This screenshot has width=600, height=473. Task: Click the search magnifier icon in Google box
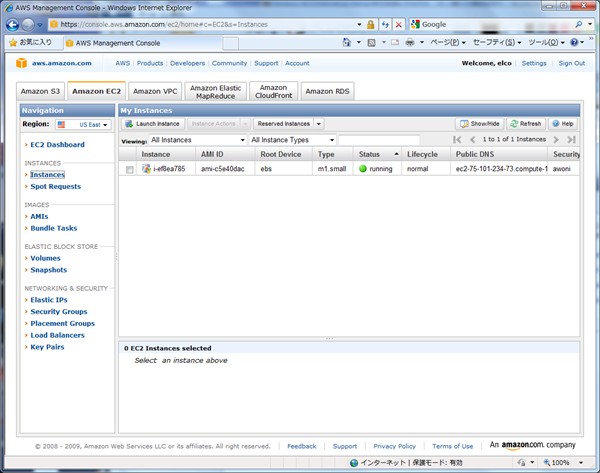pyautogui.click(x=579, y=24)
